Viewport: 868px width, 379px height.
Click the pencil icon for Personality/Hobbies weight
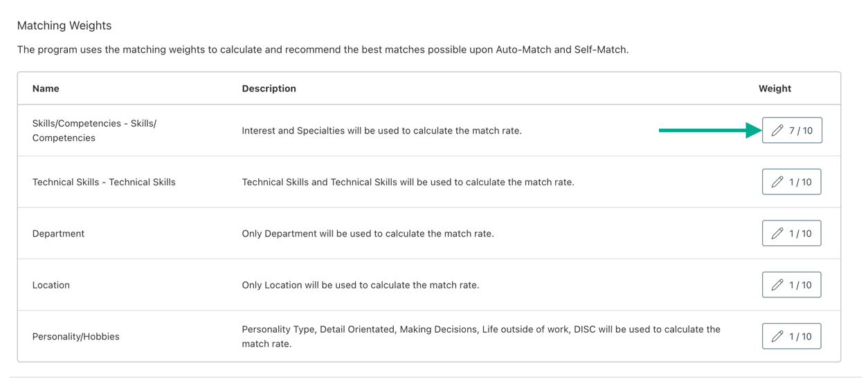777,337
